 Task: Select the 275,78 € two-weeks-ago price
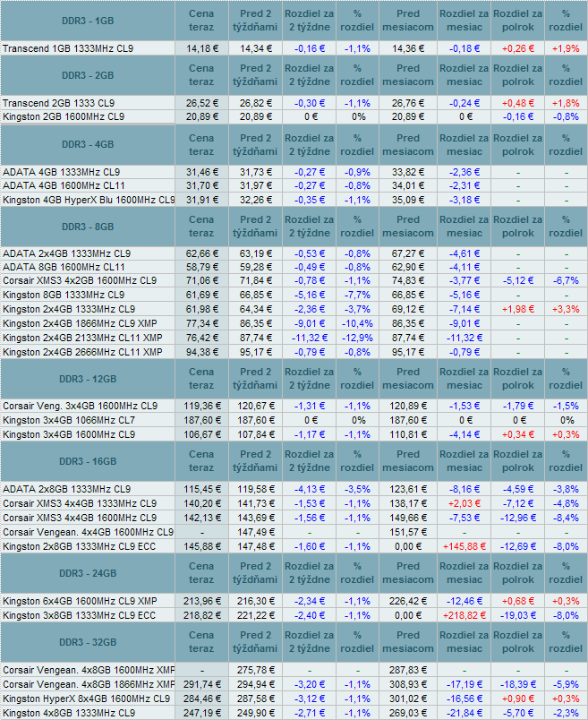point(256,670)
